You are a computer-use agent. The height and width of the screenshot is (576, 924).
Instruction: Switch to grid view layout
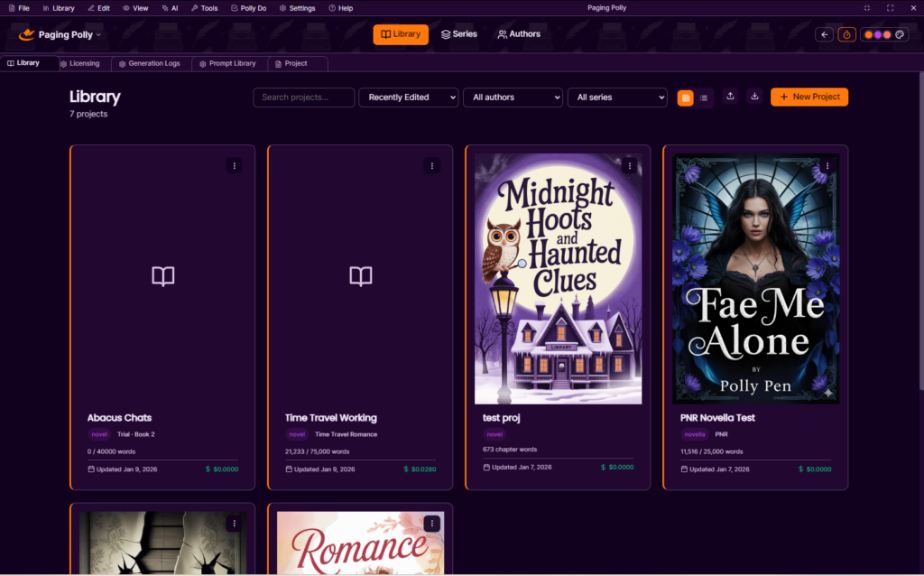(686, 98)
